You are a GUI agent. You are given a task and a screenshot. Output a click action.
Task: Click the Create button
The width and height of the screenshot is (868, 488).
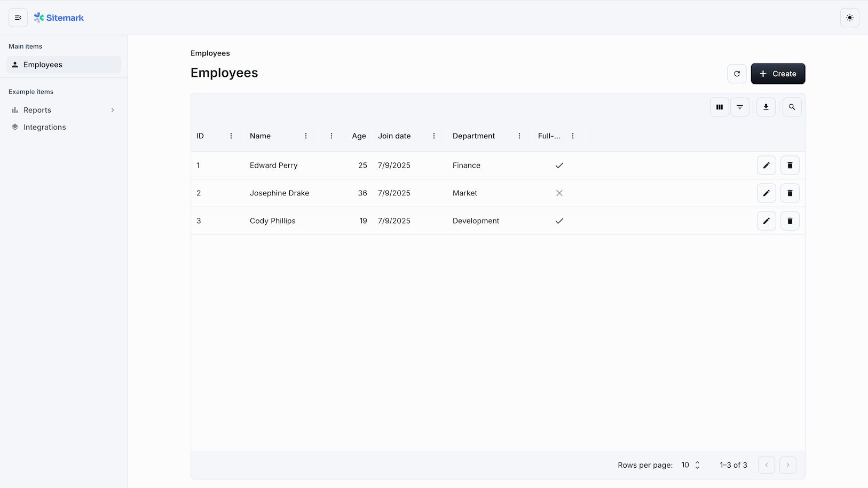pyautogui.click(x=778, y=74)
